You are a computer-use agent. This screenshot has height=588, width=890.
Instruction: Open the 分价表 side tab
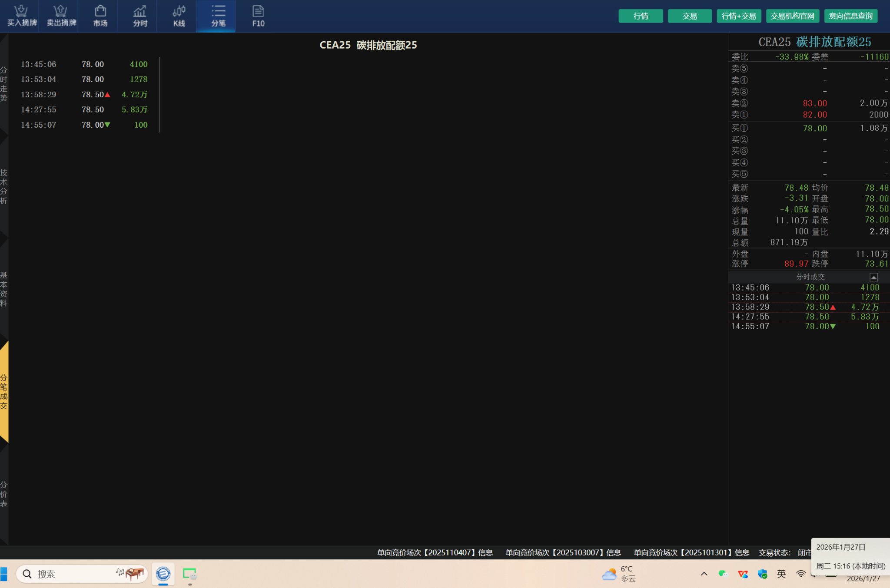point(4,494)
